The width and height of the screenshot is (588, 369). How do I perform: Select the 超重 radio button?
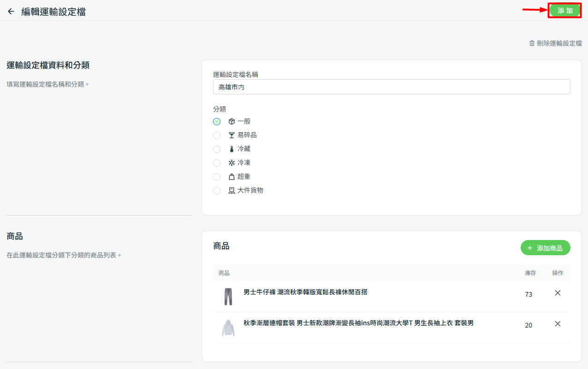[x=217, y=177]
